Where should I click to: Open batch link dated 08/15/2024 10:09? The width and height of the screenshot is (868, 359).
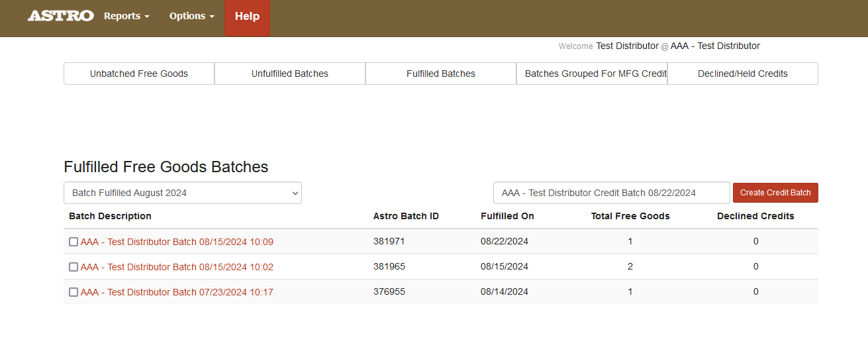pos(177,242)
